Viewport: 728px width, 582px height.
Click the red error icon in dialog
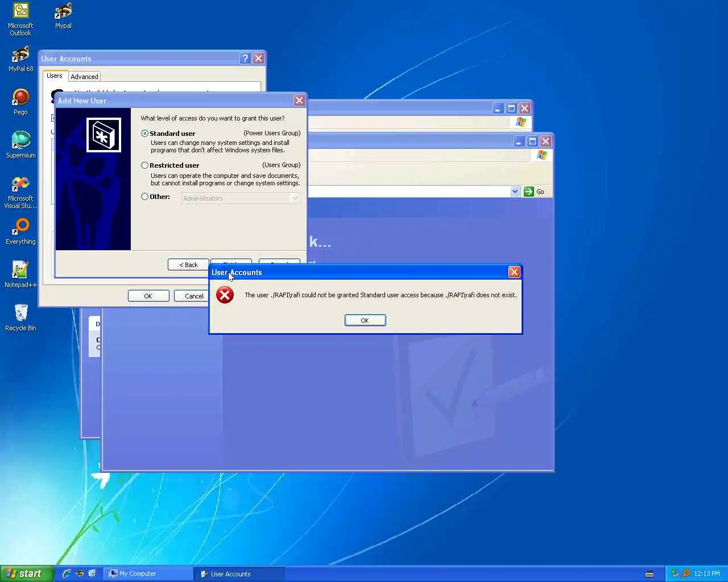[x=225, y=295]
